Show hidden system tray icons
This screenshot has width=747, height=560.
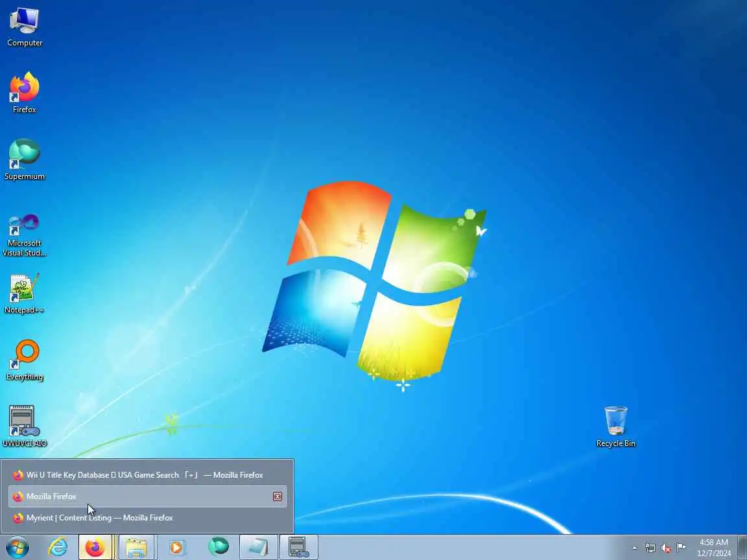click(634, 548)
